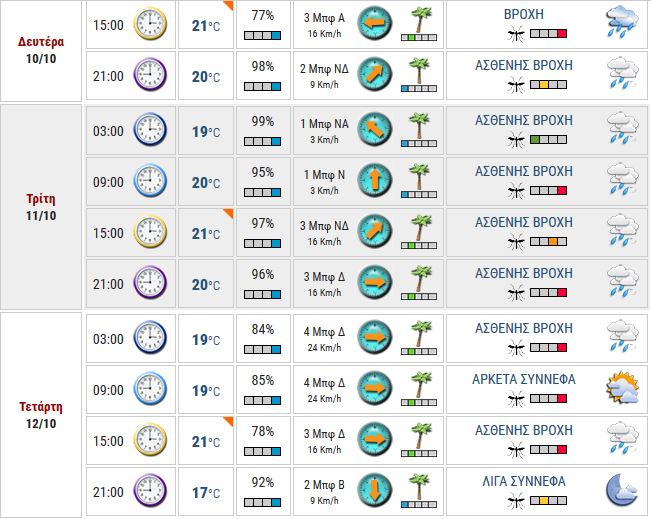
Task: Click the orange corner marker on Δευτέρα 15:00 temperature
Action: (229, 5)
